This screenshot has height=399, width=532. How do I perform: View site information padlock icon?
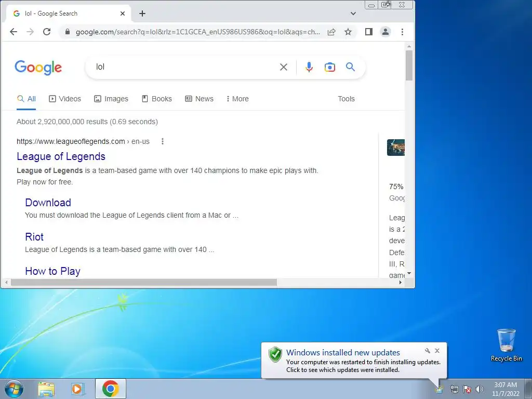point(68,32)
